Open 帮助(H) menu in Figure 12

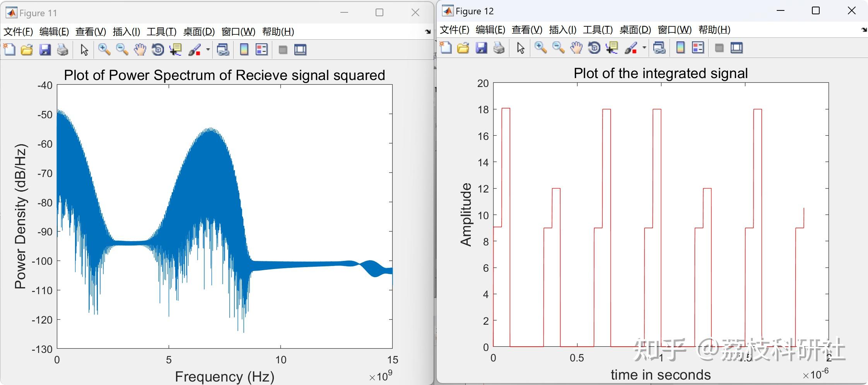click(714, 30)
